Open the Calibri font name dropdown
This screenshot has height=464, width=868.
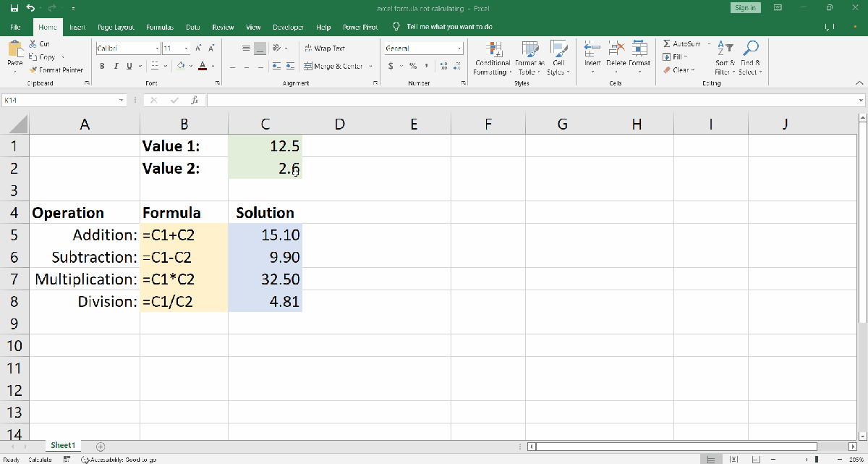(157, 48)
